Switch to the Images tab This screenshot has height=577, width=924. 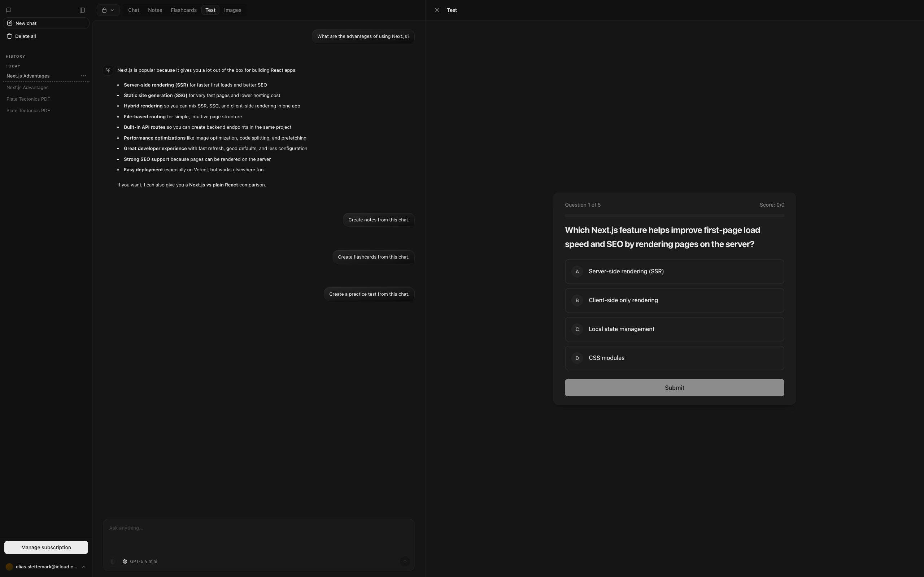[232, 10]
